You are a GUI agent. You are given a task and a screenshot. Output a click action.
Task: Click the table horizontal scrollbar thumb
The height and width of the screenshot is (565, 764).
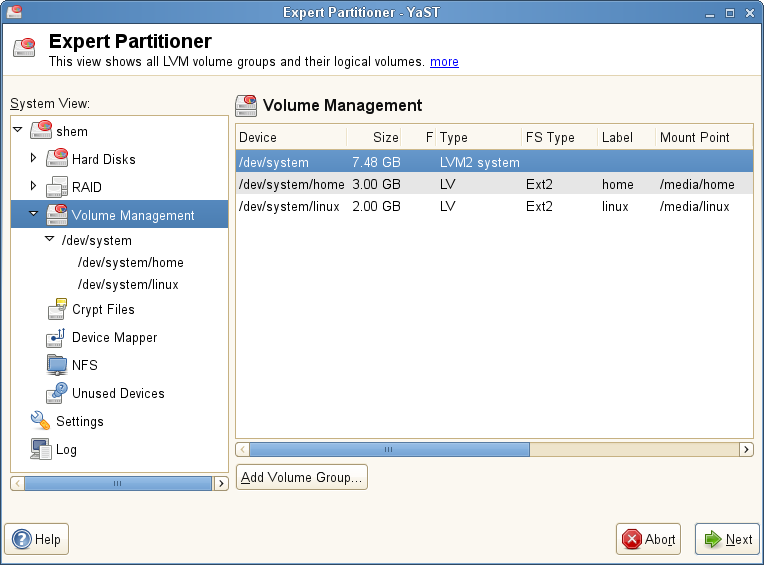click(389, 449)
